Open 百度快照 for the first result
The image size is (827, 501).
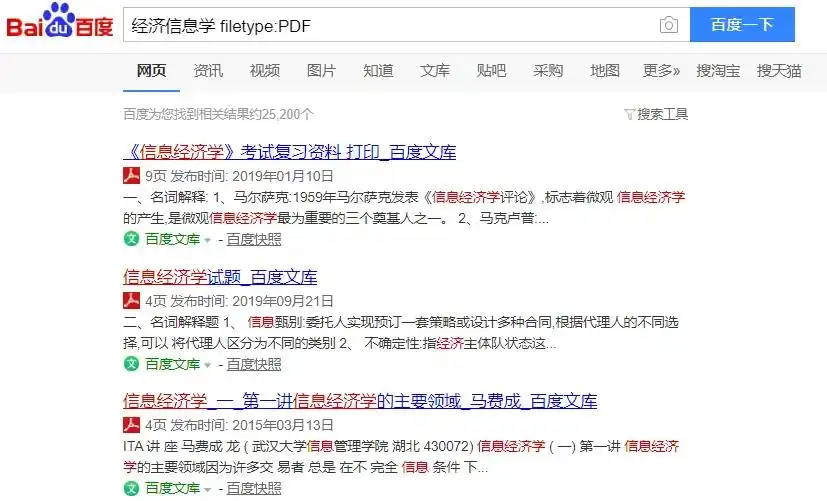[x=253, y=239]
